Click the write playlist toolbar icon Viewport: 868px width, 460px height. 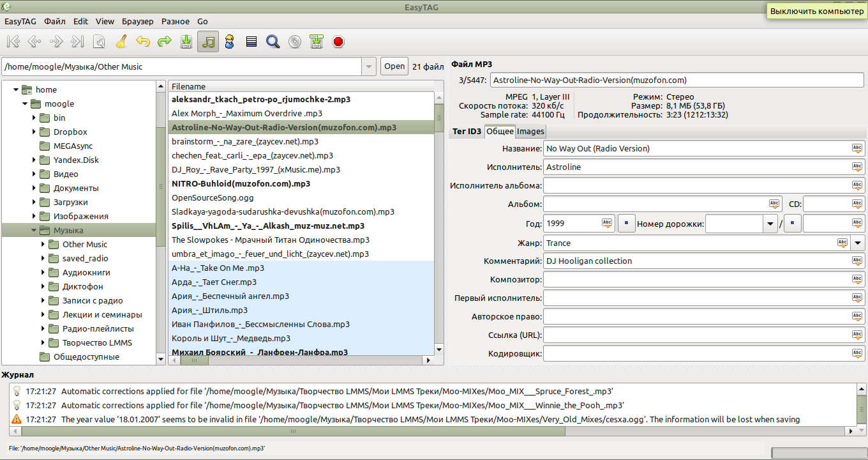pos(317,42)
